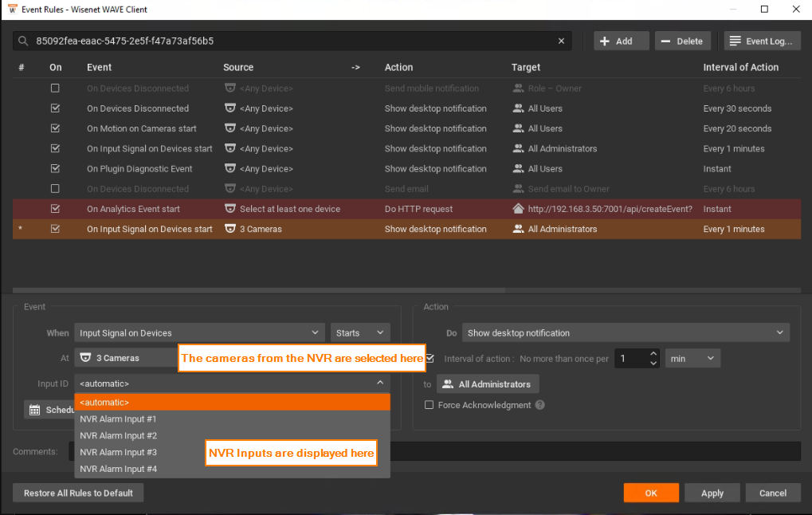Click users icon in Plugin Diagnostic Event row
This screenshot has width=812, height=515.
coord(518,168)
